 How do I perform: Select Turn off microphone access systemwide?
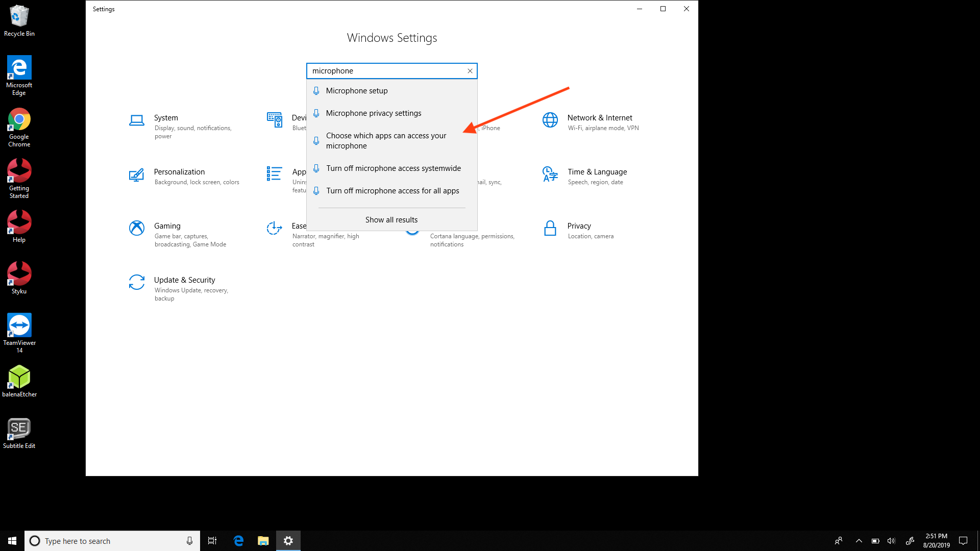393,168
